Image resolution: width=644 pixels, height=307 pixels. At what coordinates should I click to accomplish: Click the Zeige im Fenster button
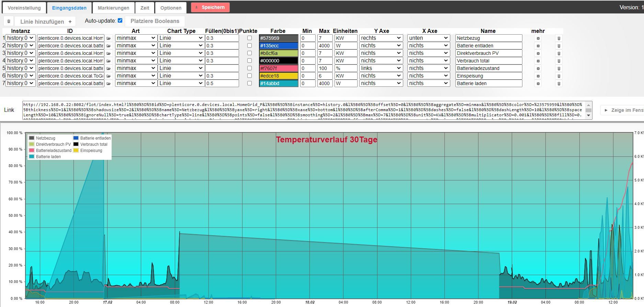[x=622, y=110]
